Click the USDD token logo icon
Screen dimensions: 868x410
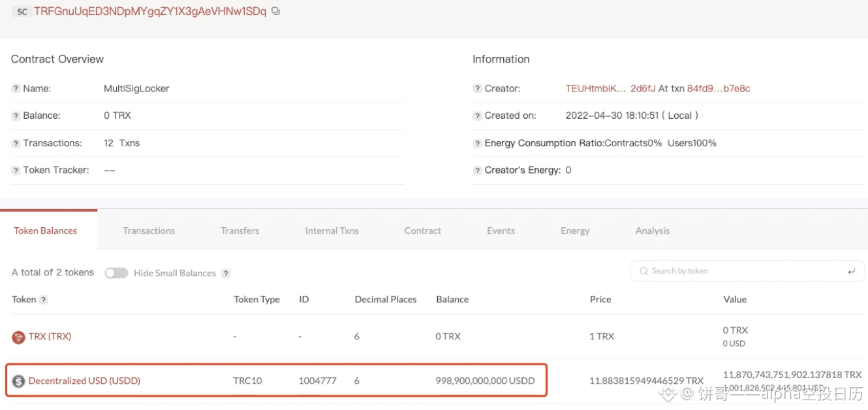pyautogui.click(x=18, y=381)
